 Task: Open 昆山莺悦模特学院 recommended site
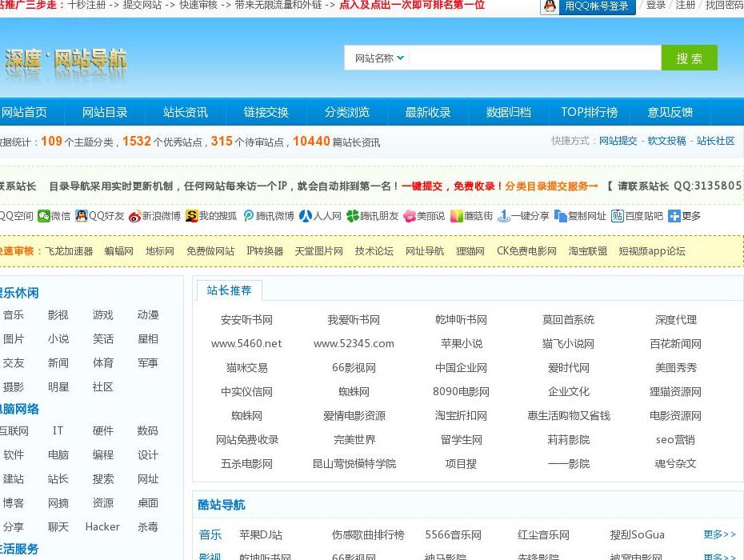(x=354, y=464)
